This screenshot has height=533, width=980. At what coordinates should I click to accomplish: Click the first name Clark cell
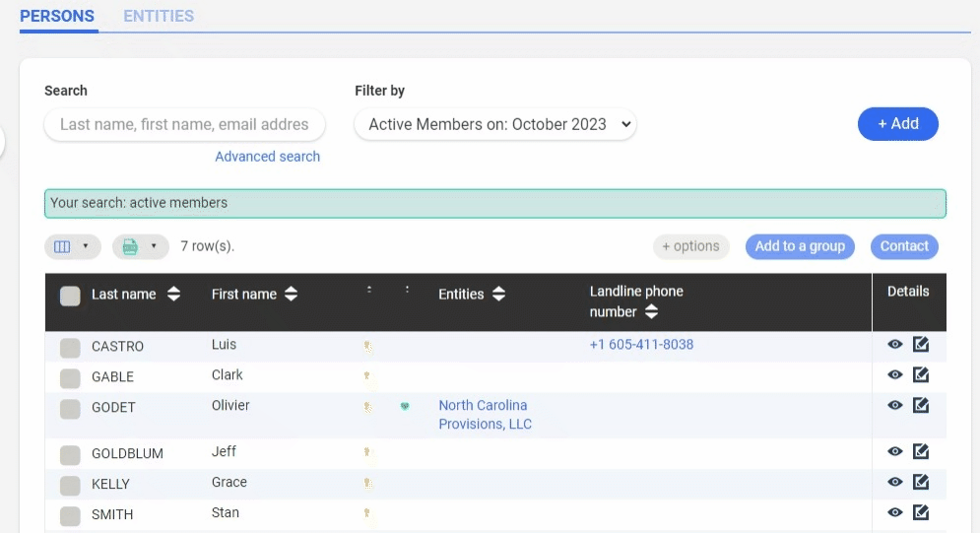click(x=227, y=375)
